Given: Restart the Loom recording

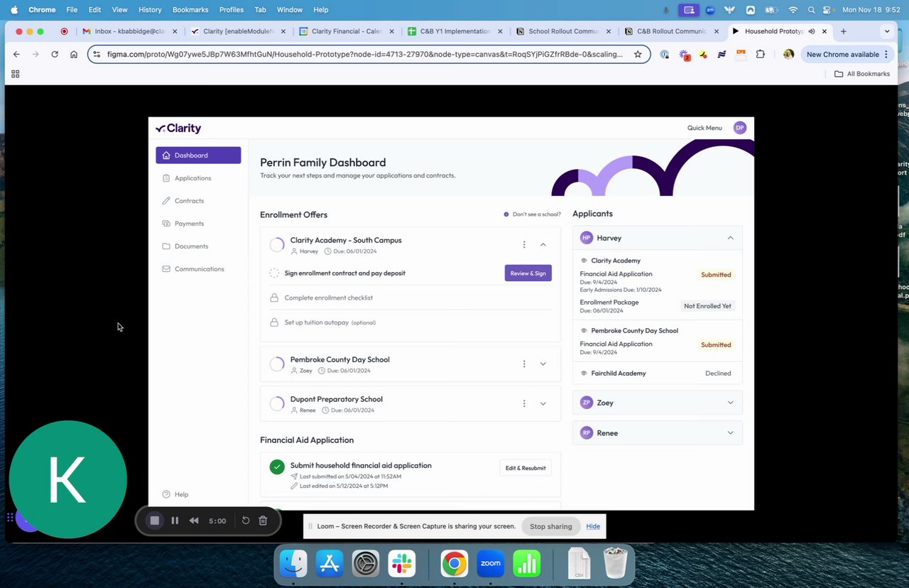Looking at the screenshot, I should 246,521.
